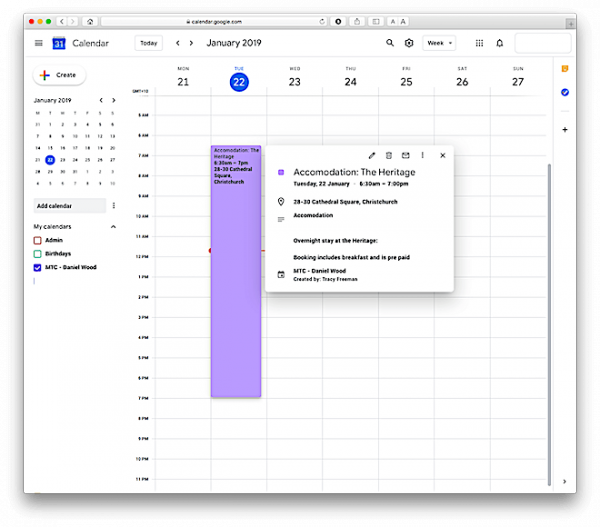Toggle the Birthdays calendar checkbox
The image size is (600, 527).
pos(37,254)
